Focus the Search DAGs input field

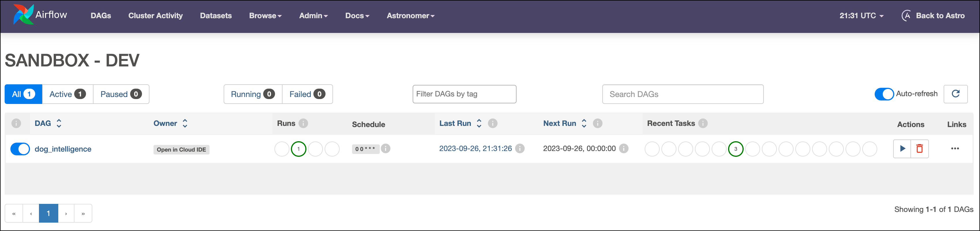[x=682, y=94]
